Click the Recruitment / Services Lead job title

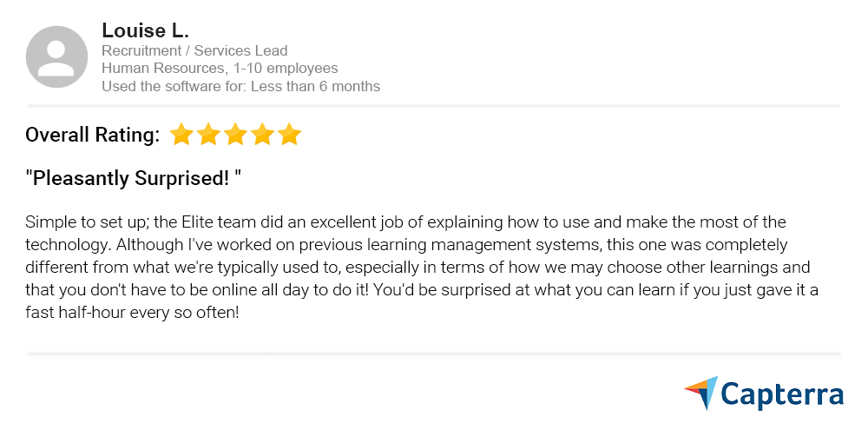194,50
